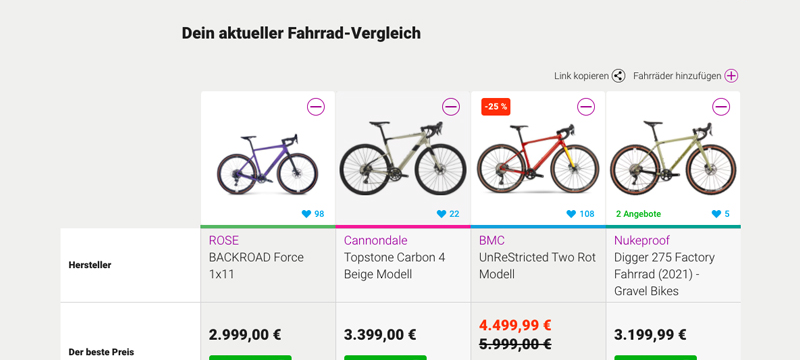The height and width of the screenshot is (360, 800).
Task: Remove ROSE Backroad bike from comparison
Action: coord(316,107)
